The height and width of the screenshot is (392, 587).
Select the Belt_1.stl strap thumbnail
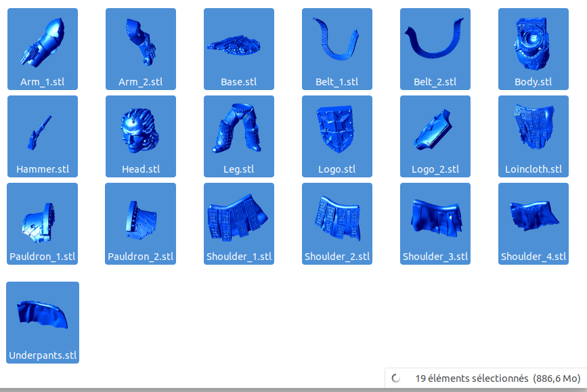coord(336,39)
